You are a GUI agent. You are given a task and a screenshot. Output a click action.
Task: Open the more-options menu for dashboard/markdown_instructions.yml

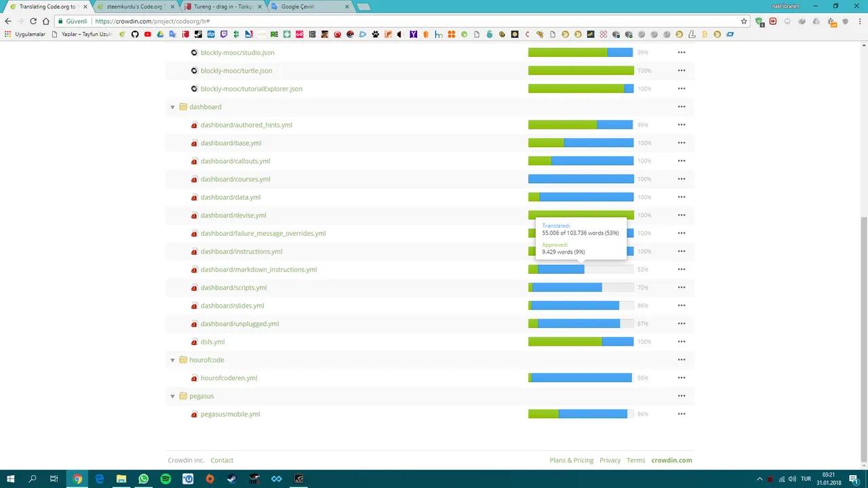(682, 269)
